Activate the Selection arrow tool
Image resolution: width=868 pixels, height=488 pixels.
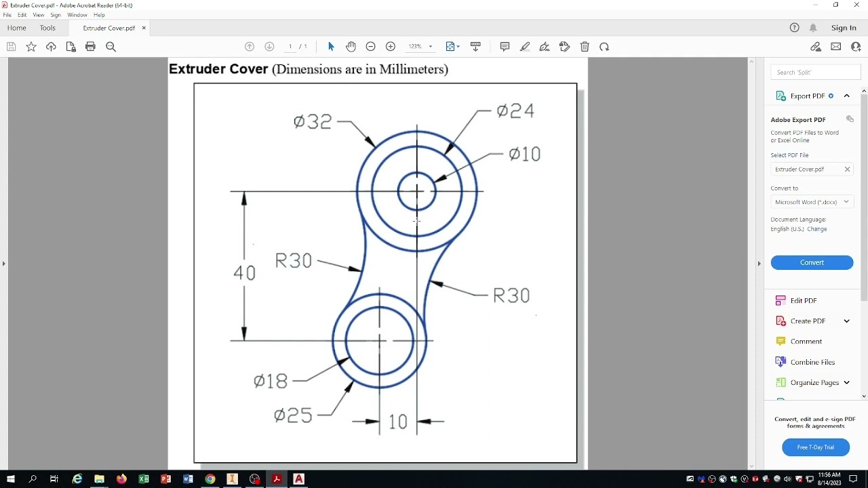click(x=331, y=47)
